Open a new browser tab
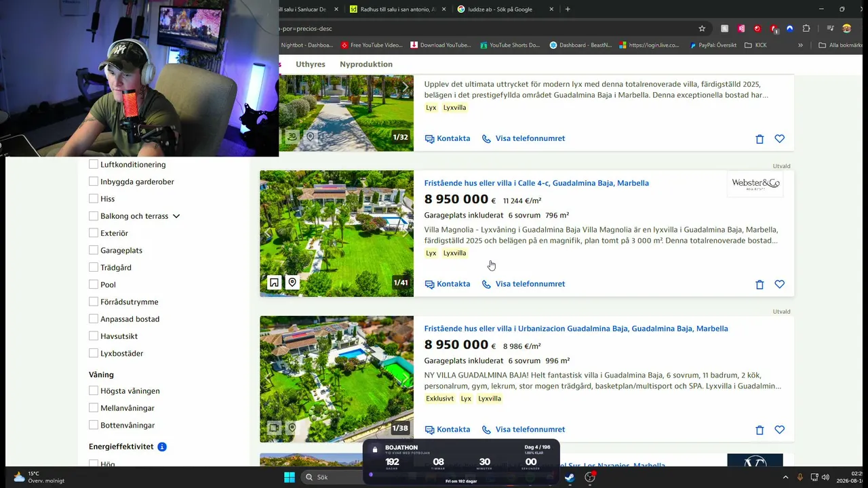This screenshot has width=868, height=488. pos(568,9)
